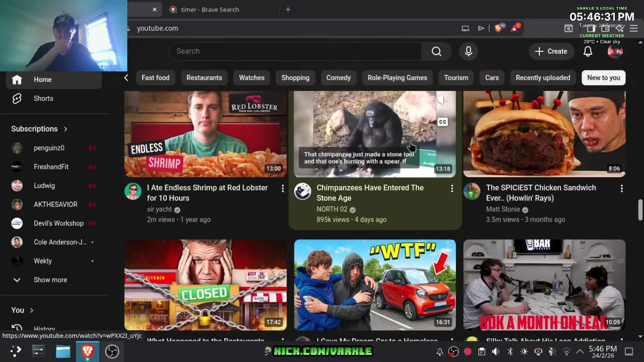Screen dimensions: 644x362
Task: Open options menu for Endless Shrimp video
Action: point(282,189)
